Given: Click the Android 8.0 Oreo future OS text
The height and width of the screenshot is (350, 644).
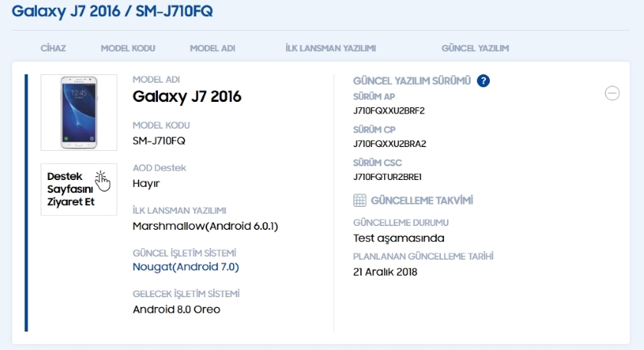Looking at the screenshot, I should (176, 309).
